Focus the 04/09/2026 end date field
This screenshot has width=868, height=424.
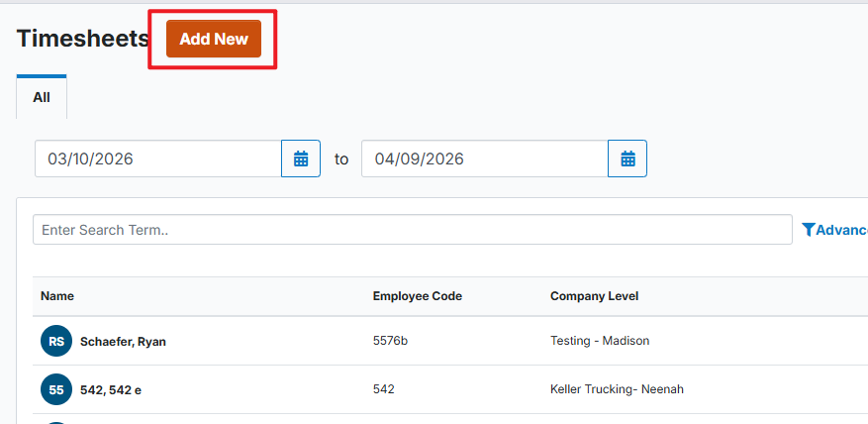coord(484,159)
